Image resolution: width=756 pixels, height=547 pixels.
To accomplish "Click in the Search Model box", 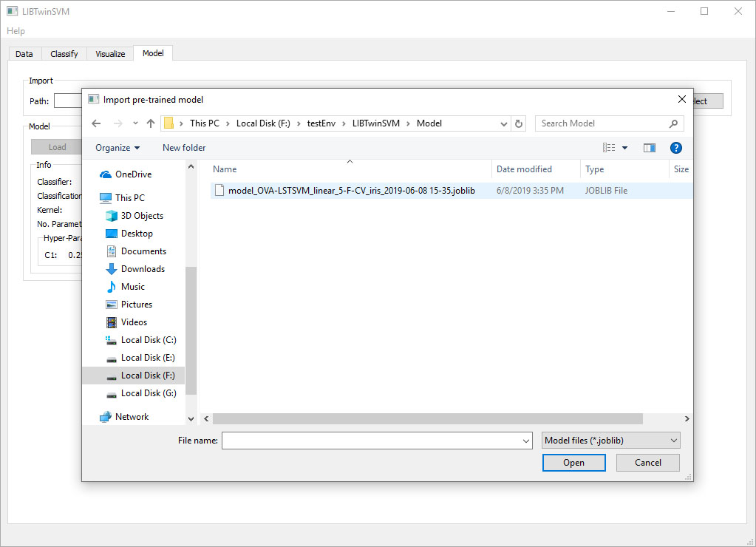I will click(x=603, y=123).
